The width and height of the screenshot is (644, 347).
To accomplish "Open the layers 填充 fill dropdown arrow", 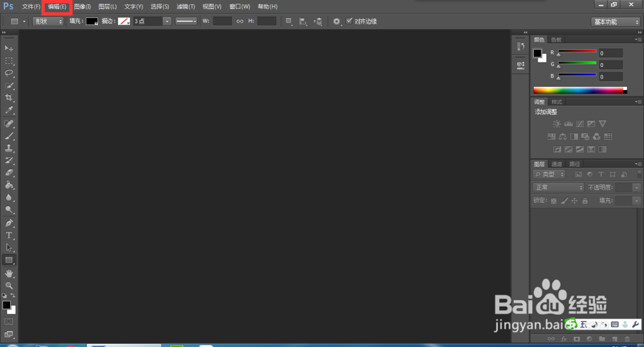I will coord(636,201).
